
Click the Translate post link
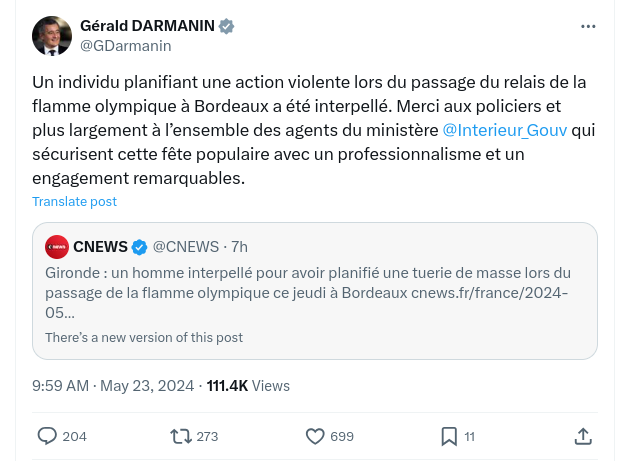tap(74, 201)
